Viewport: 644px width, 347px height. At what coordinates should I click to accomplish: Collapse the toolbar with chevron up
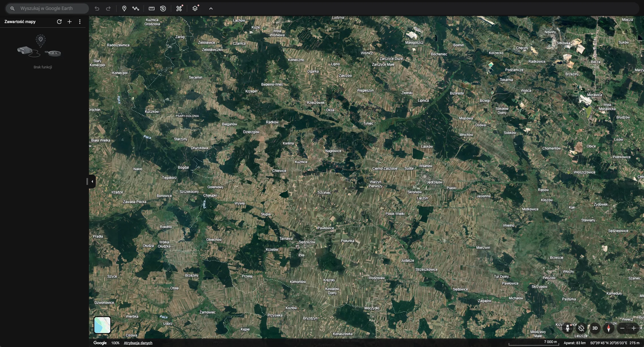click(211, 9)
